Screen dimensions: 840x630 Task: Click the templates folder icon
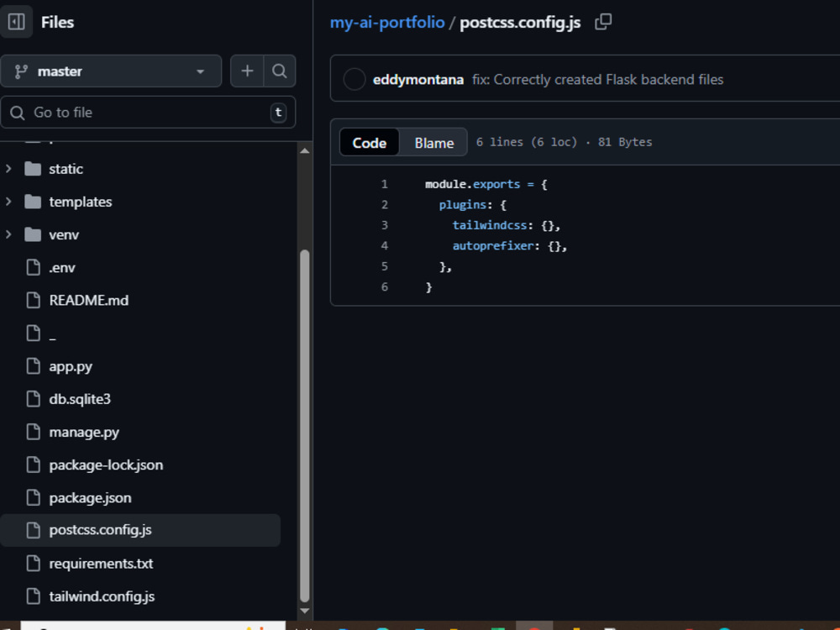tap(33, 202)
